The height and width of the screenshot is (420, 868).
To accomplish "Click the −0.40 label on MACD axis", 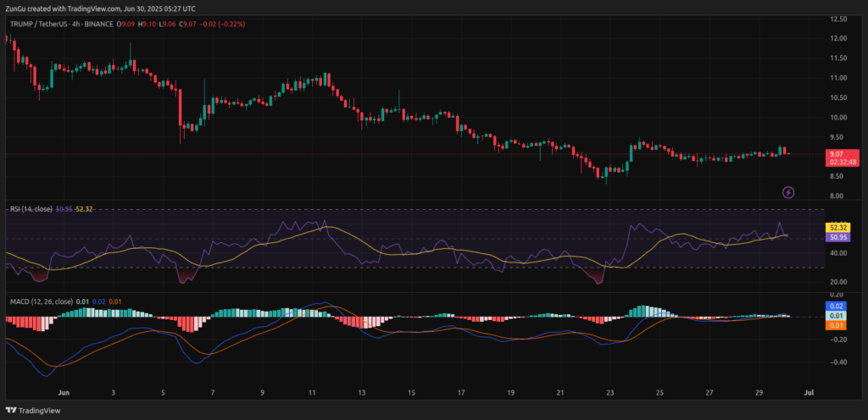I will (x=837, y=362).
